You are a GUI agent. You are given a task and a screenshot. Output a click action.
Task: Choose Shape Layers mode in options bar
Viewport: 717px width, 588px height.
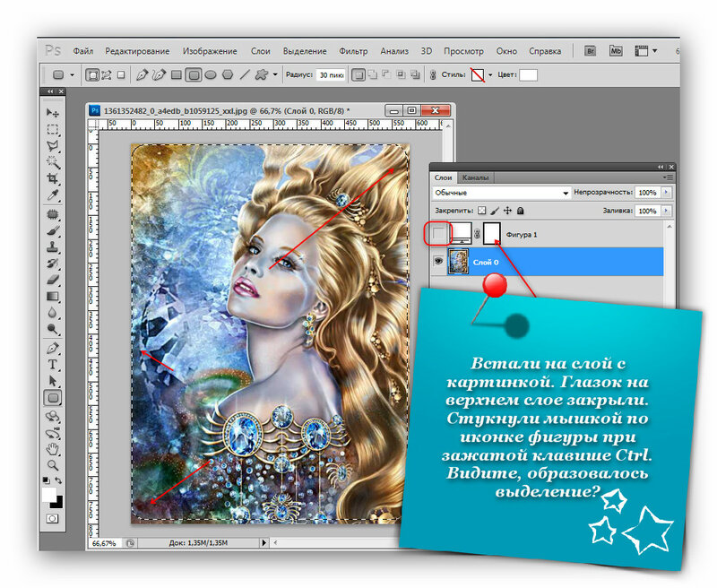pyautogui.click(x=92, y=74)
